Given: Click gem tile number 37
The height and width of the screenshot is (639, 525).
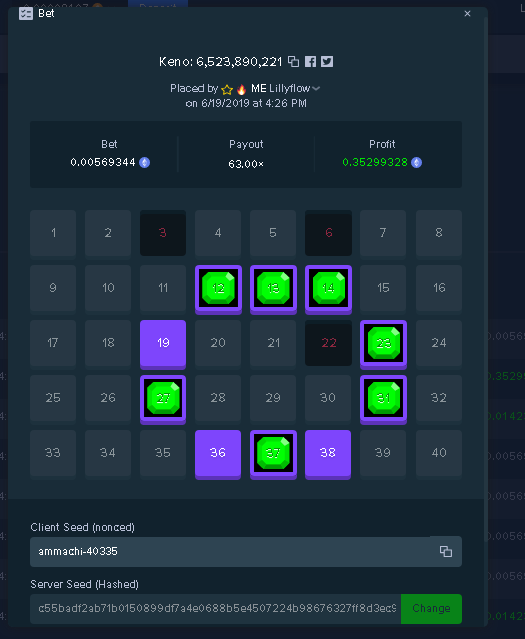Looking at the screenshot, I should point(273,454).
